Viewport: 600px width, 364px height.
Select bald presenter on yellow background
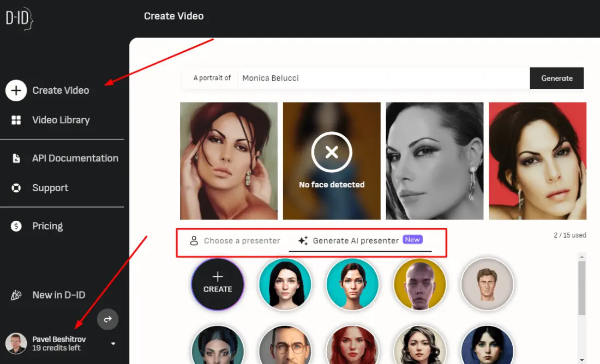(420, 284)
